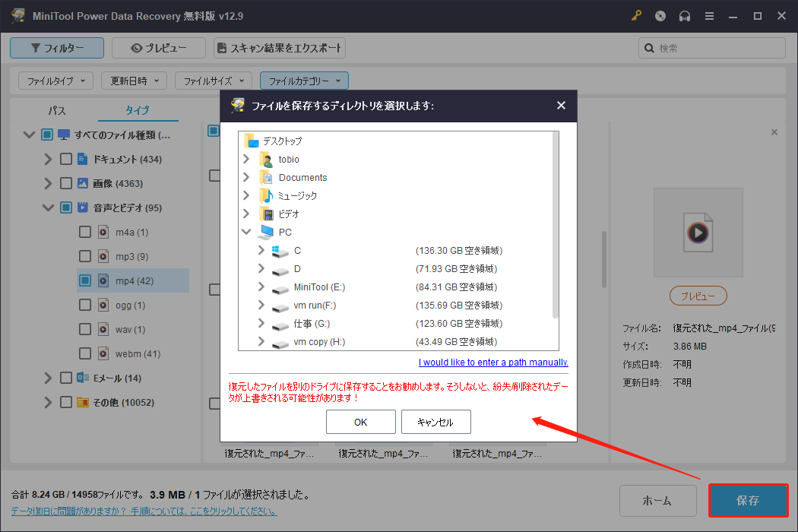Click the C drive Windows icon

[x=280, y=251]
